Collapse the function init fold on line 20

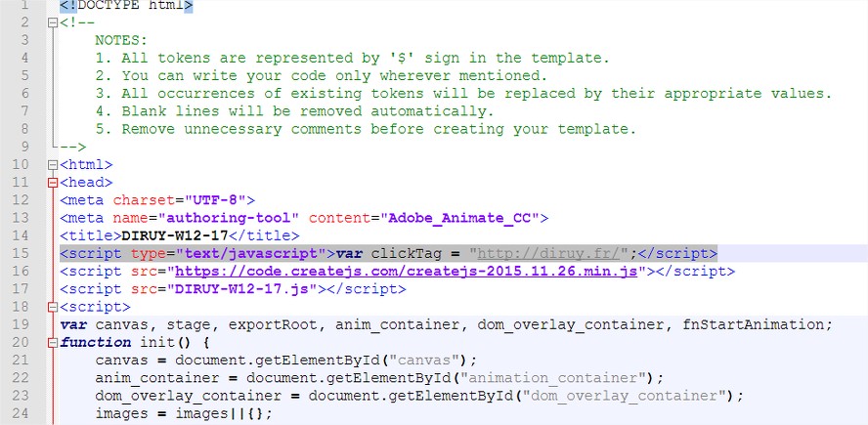click(x=53, y=343)
